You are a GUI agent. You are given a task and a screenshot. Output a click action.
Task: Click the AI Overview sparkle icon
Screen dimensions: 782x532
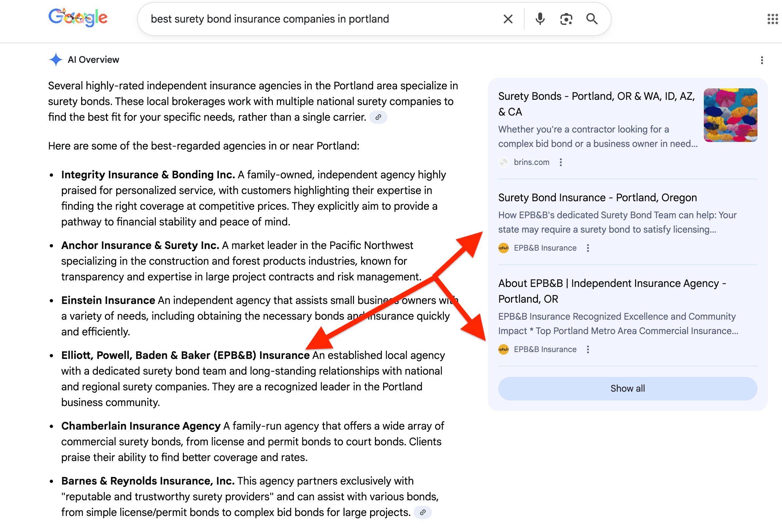56,60
